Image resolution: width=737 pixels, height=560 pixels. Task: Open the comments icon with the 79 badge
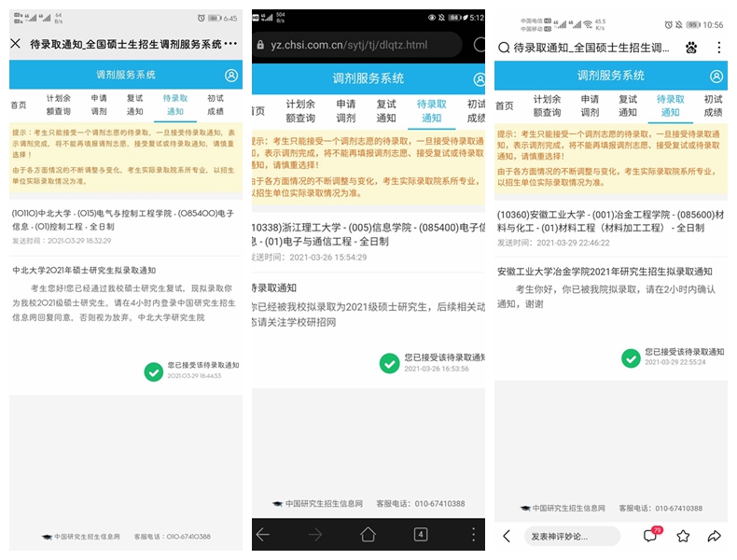pos(650,537)
